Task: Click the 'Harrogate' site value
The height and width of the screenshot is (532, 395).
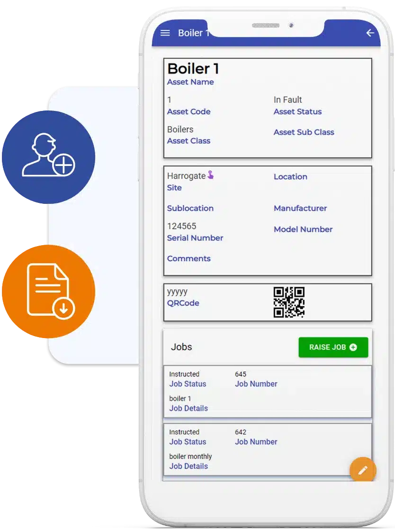Action: pyautogui.click(x=186, y=176)
